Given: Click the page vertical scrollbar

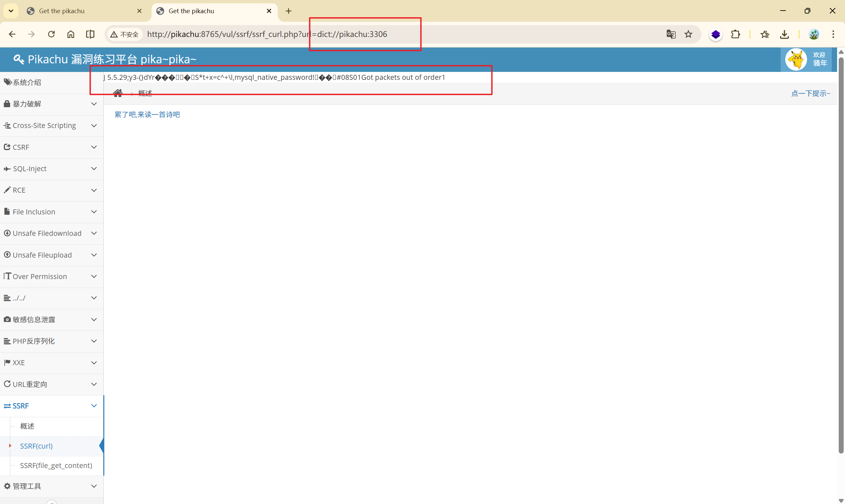Looking at the screenshot, I should [x=841, y=255].
